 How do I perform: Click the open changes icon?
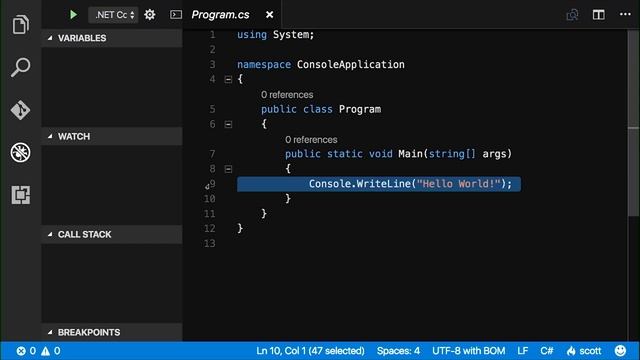[572, 15]
